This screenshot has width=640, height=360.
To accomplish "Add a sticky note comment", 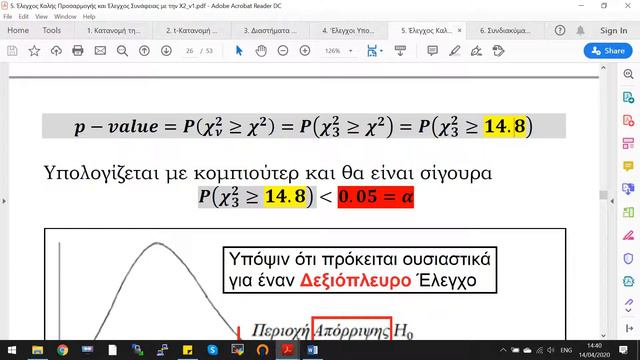I will [432, 51].
